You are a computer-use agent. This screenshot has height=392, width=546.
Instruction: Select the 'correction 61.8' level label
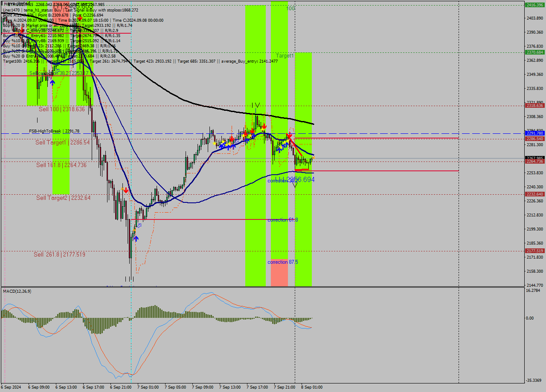coord(282,220)
